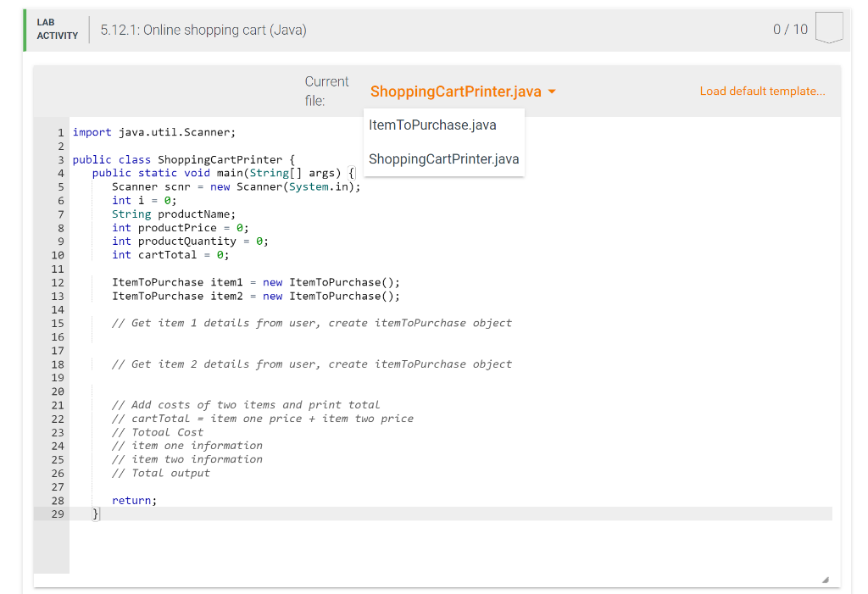This screenshot has width=868, height=594.
Task: Click line number 1 in the gutter
Action: click(60, 132)
